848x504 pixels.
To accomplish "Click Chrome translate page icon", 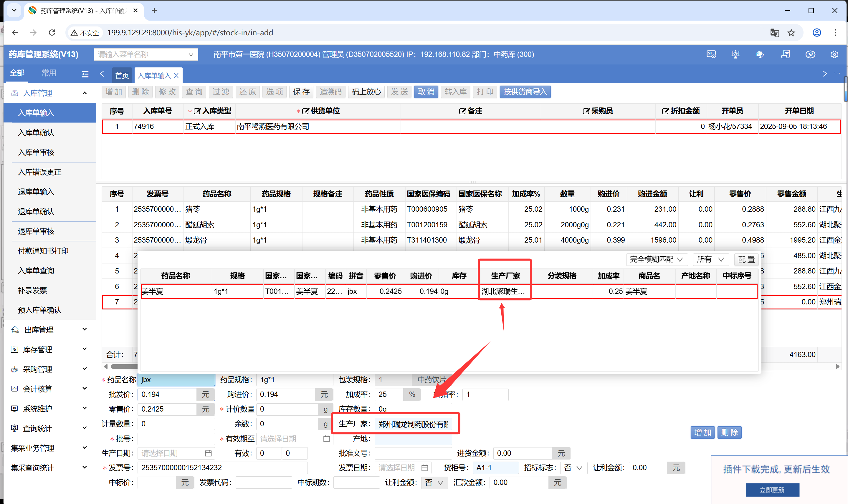I will [774, 33].
